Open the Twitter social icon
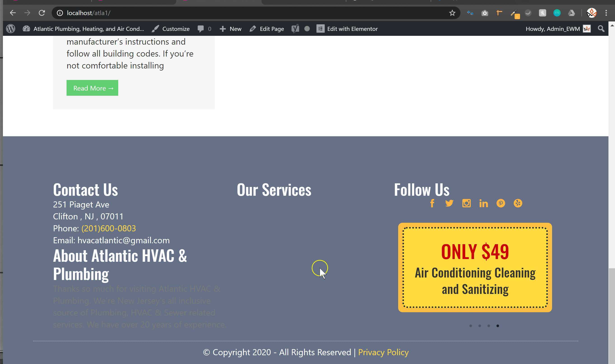This screenshot has width=615, height=364. pyautogui.click(x=449, y=203)
